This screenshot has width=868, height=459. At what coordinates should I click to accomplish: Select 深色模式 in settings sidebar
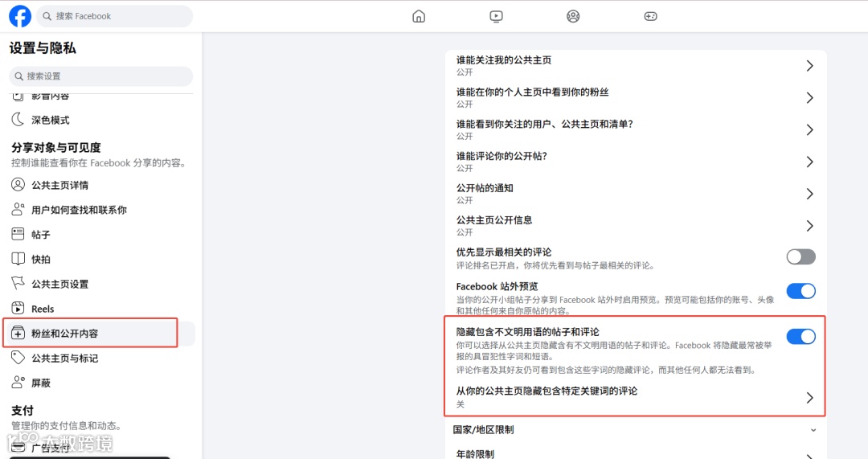click(x=51, y=120)
